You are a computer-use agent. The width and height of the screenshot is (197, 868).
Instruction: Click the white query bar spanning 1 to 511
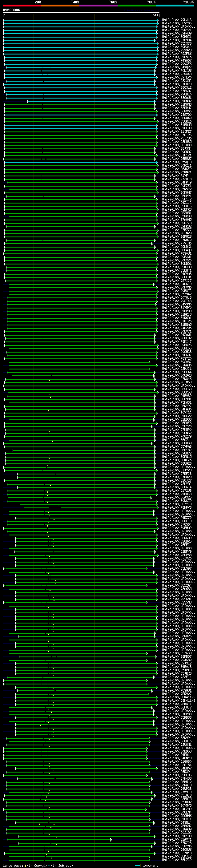pos(81,13)
